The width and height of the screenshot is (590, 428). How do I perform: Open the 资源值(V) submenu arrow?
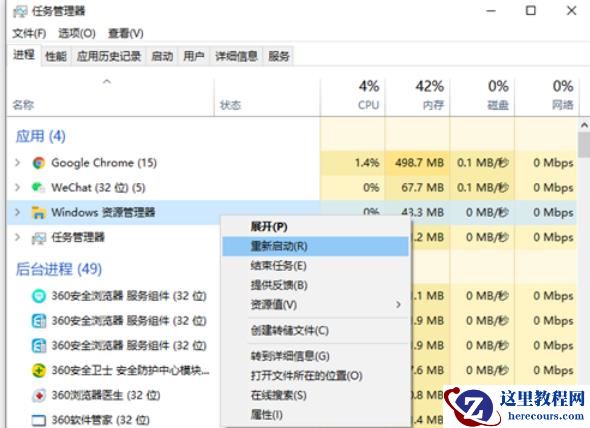(398, 304)
